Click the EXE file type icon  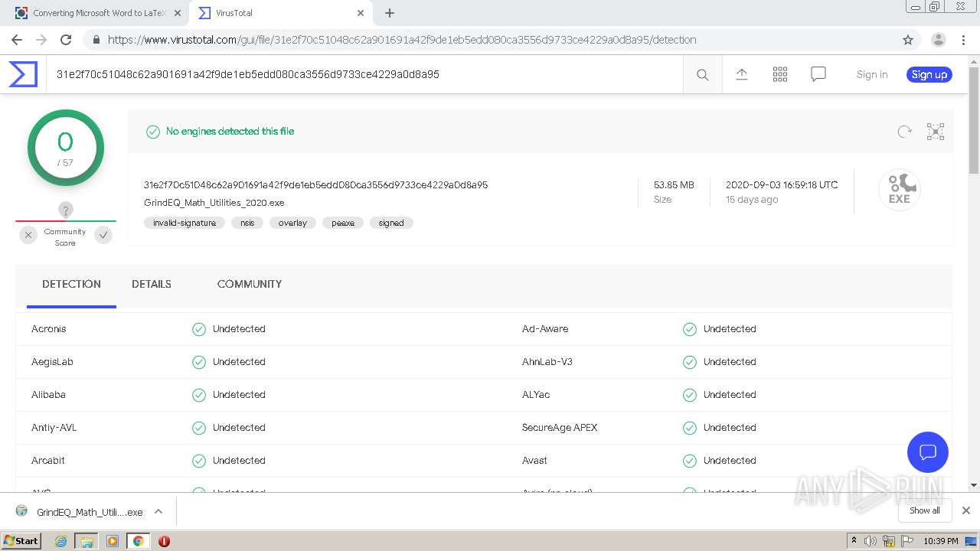click(x=899, y=189)
